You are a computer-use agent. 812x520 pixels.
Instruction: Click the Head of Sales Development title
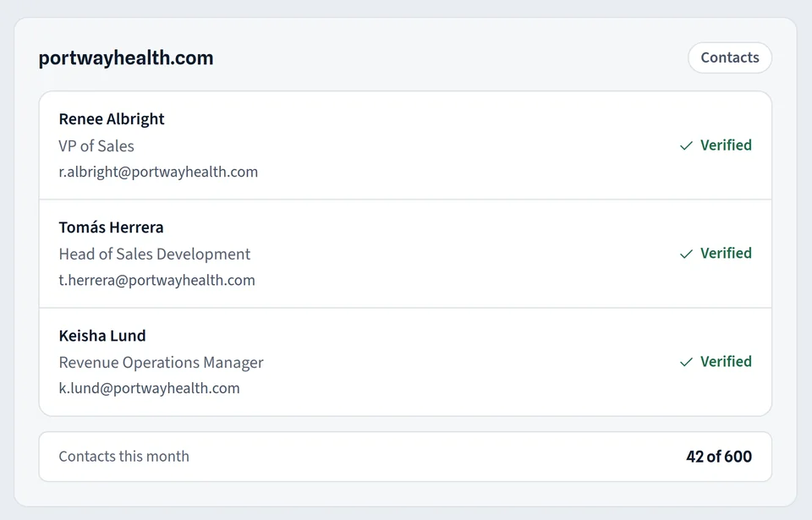[154, 255]
